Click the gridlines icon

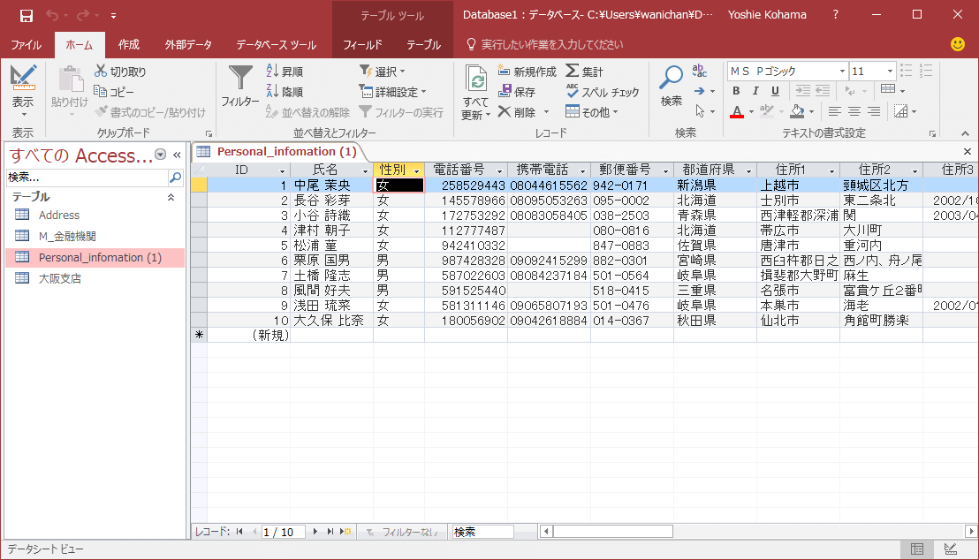900,112
